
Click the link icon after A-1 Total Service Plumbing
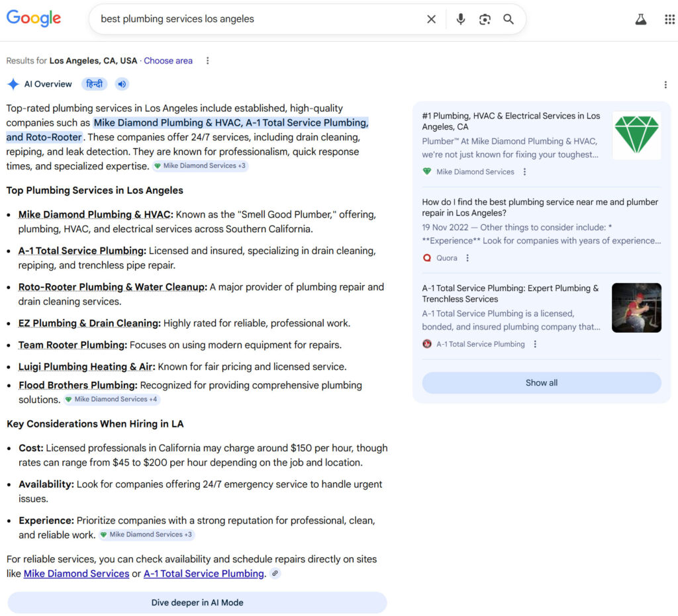(x=275, y=574)
